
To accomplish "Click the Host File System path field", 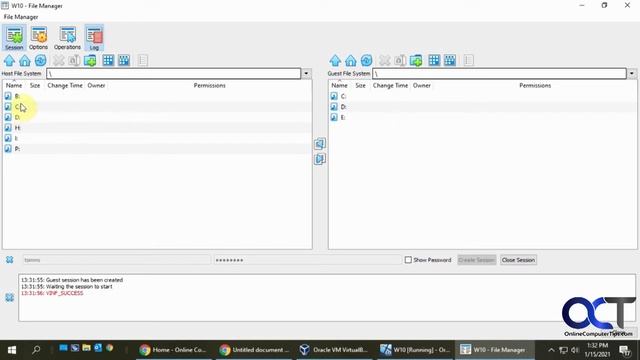I will coord(174,73).
